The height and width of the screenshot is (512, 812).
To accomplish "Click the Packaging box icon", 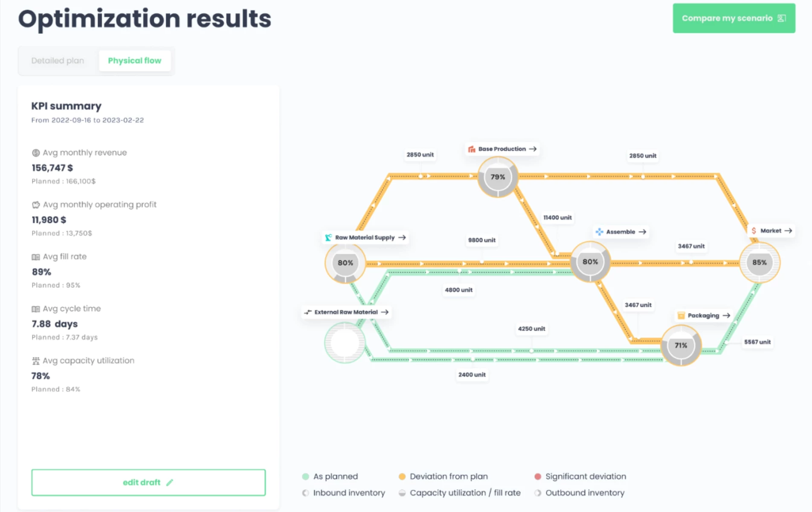I will click(681, 316).
